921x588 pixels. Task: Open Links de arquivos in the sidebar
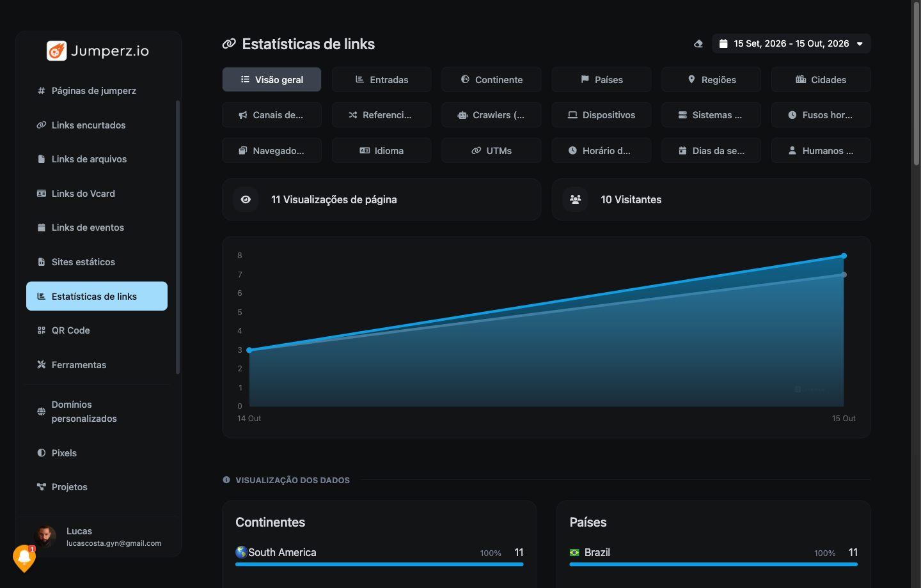click(x=97, y=159)
